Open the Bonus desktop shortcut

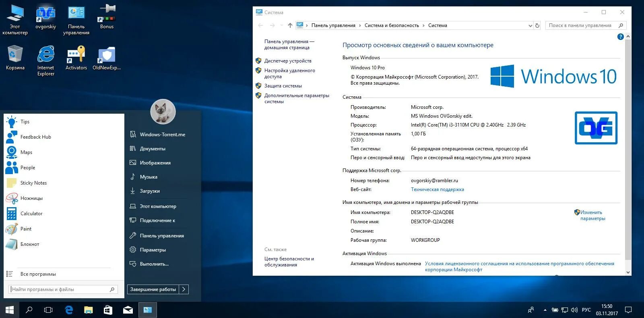[x=107, y=17]
